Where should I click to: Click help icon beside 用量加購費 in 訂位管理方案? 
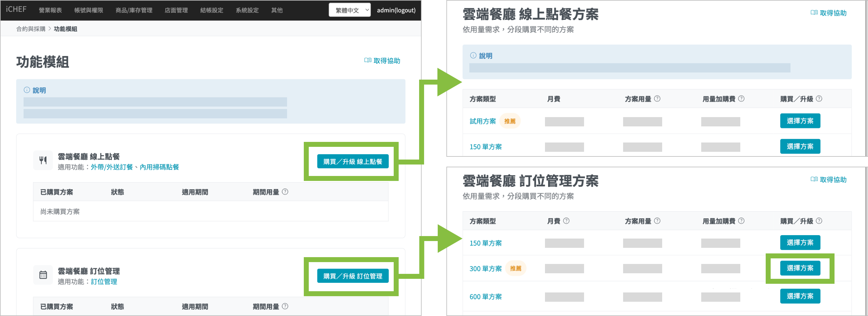point(741,221)
